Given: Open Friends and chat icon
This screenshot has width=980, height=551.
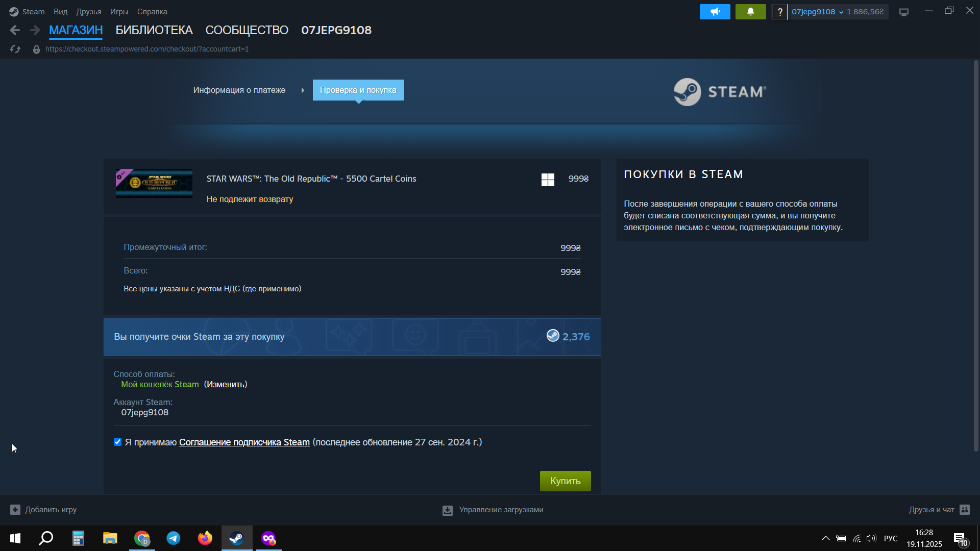Looking at the screenshot, I should pyautogui.click(x=965, y=510).
